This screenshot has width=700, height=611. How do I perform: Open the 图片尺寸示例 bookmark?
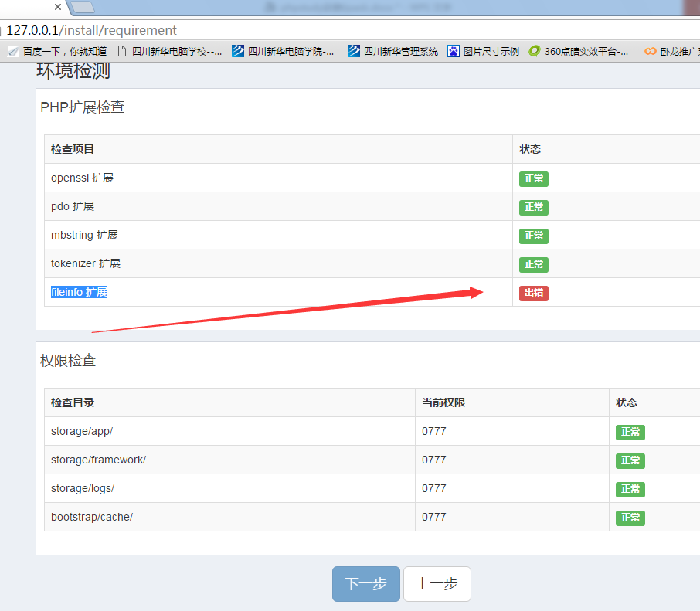484,52
